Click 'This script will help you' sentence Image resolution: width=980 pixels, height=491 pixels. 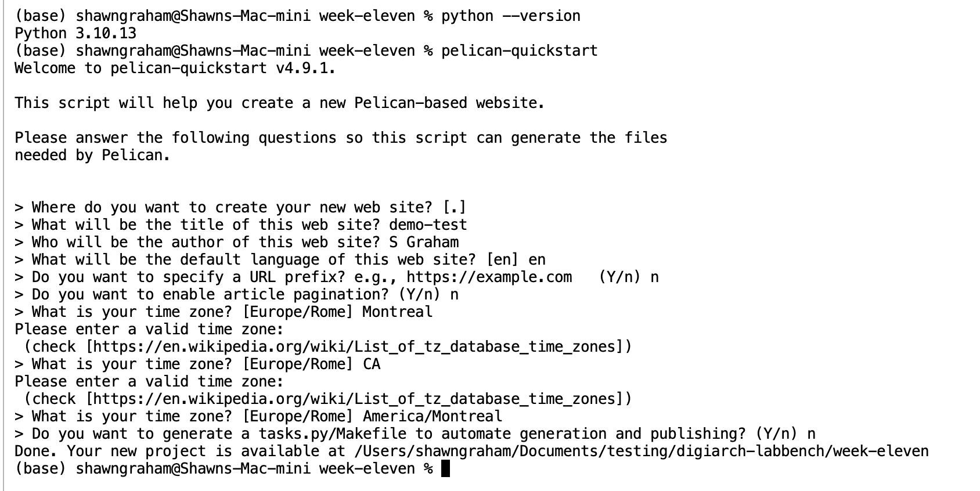click(280, 103)
